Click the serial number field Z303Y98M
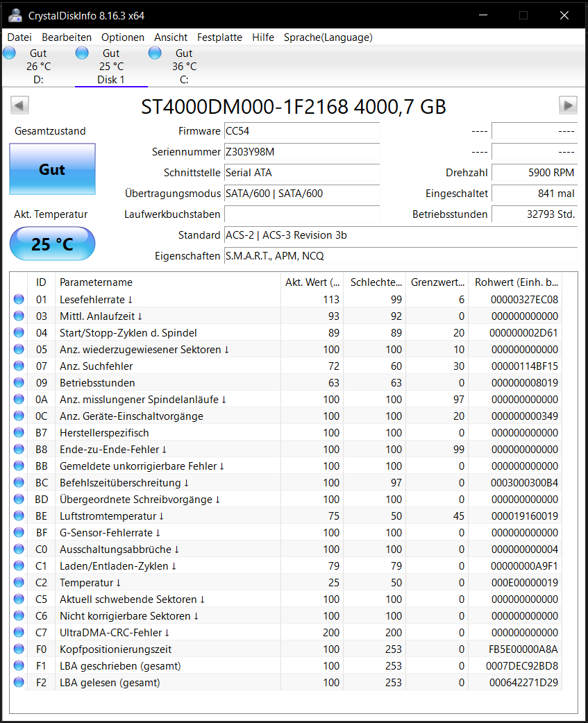The height and width of the screenshot is (723, 588). pos(302,152)
